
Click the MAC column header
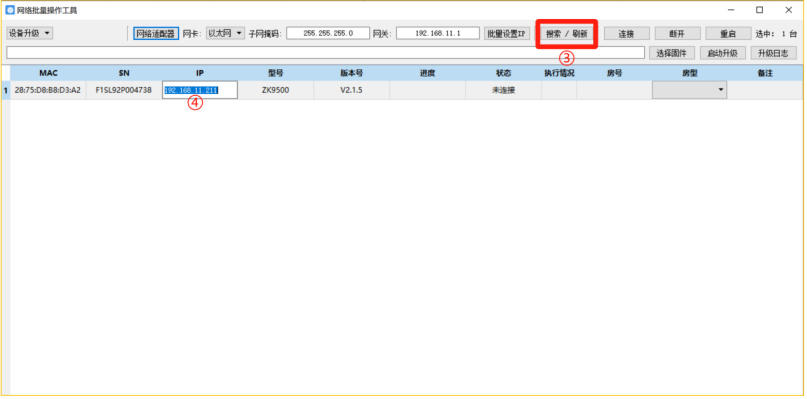[48, 73]
